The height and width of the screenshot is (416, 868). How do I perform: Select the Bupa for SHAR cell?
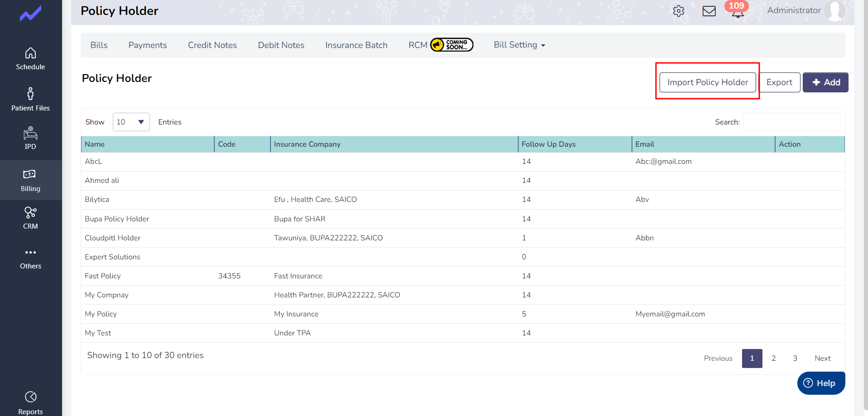(299, 219)
